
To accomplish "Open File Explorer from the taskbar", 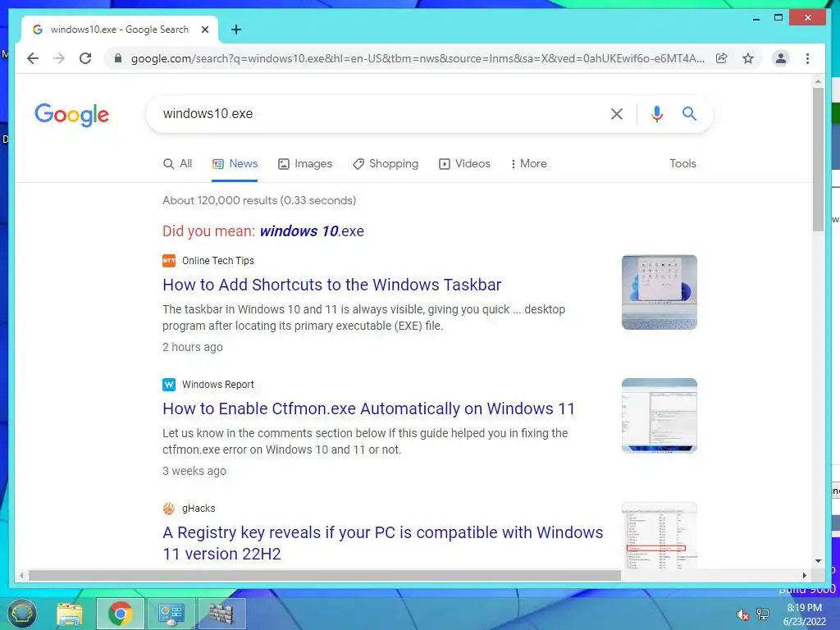I will 70,614.
